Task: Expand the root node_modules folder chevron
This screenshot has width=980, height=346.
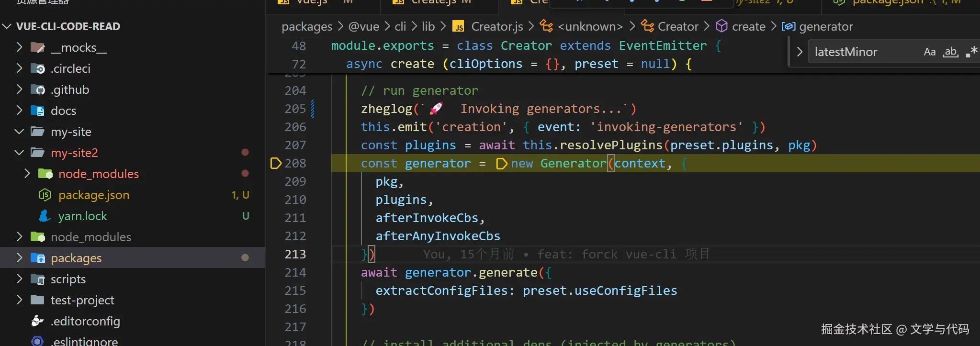Action: pos(19,236)
